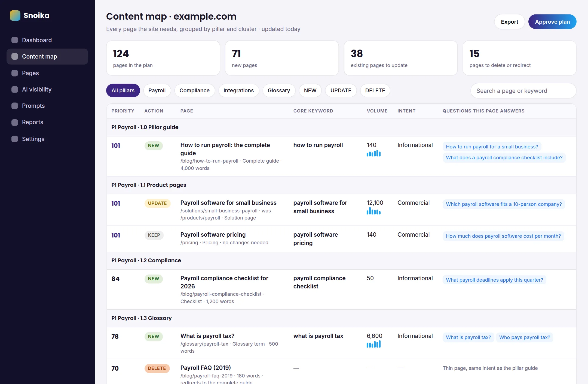Image resolution: width=588 pixels, height=384 pixels.
Task: Filter by Payroll pillar
Action: (157, 90)
